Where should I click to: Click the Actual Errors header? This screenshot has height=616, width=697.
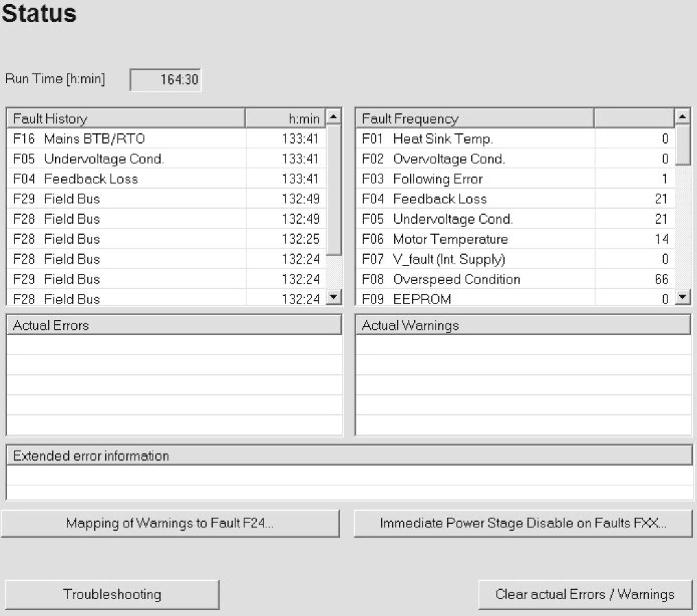pos(174,325)
